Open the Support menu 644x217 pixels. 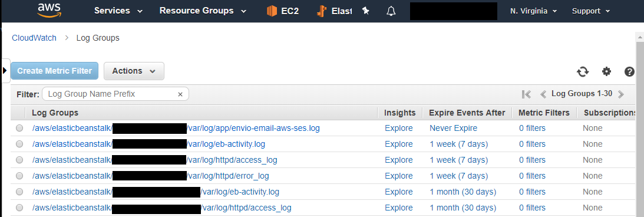tap(590, 11)
